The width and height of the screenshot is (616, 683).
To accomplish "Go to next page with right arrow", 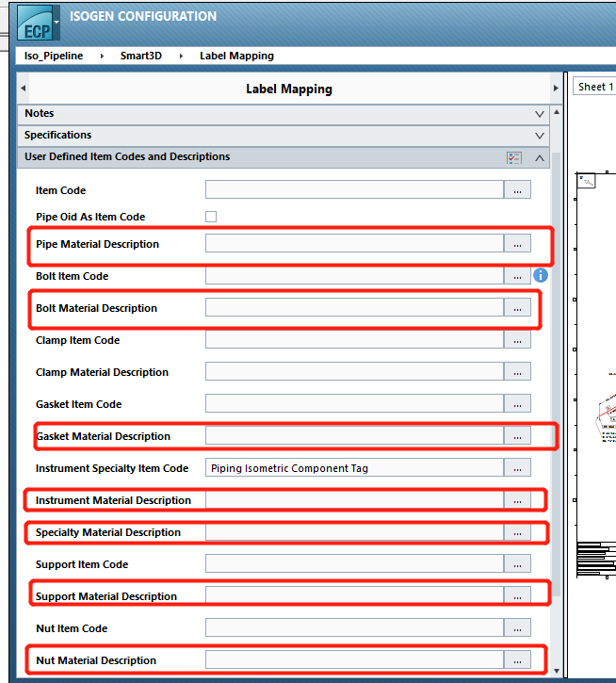I will (556, 88).
